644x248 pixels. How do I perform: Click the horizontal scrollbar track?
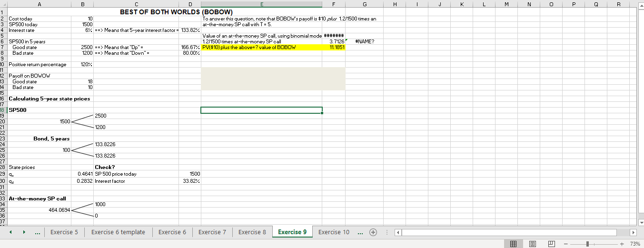click(515, 233)
